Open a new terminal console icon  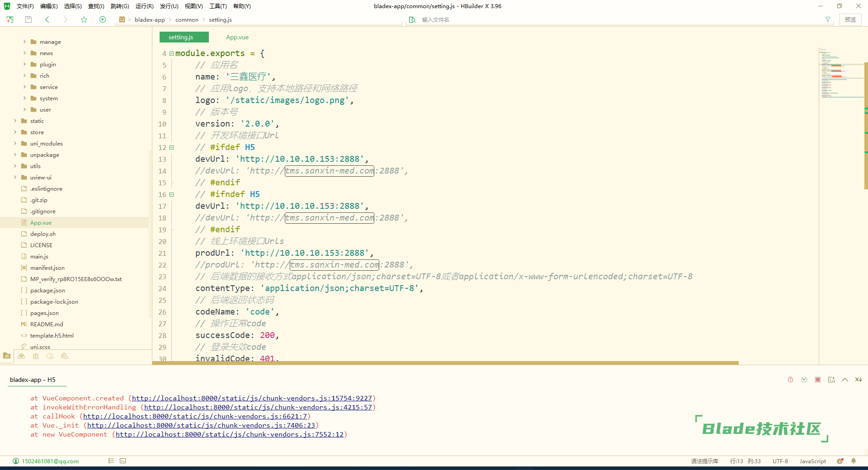[831, 380]
